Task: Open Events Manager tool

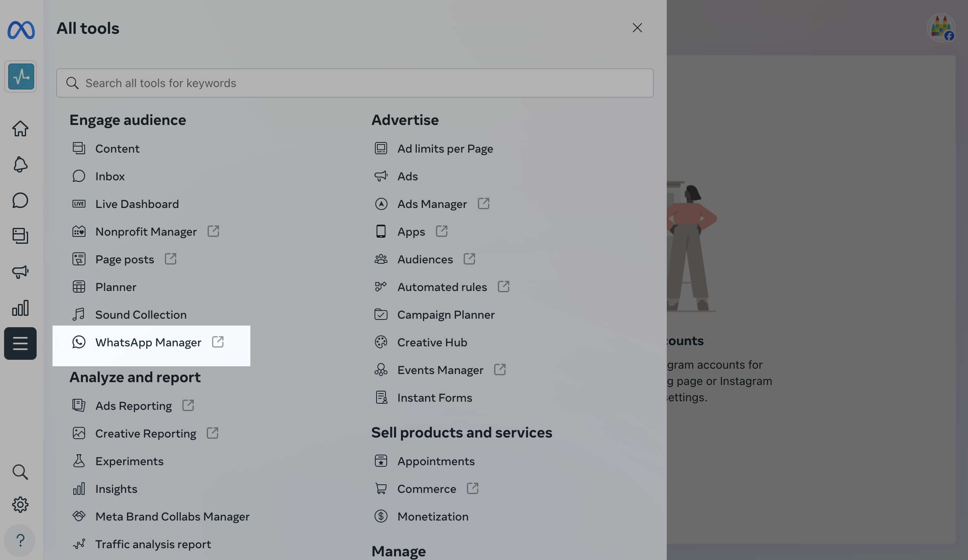Action: pos(440,370)
